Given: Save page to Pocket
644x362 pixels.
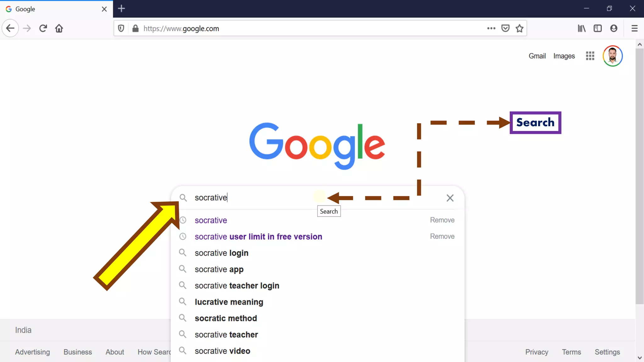Looking at the screenshot, I should click(x=505, y=28).
